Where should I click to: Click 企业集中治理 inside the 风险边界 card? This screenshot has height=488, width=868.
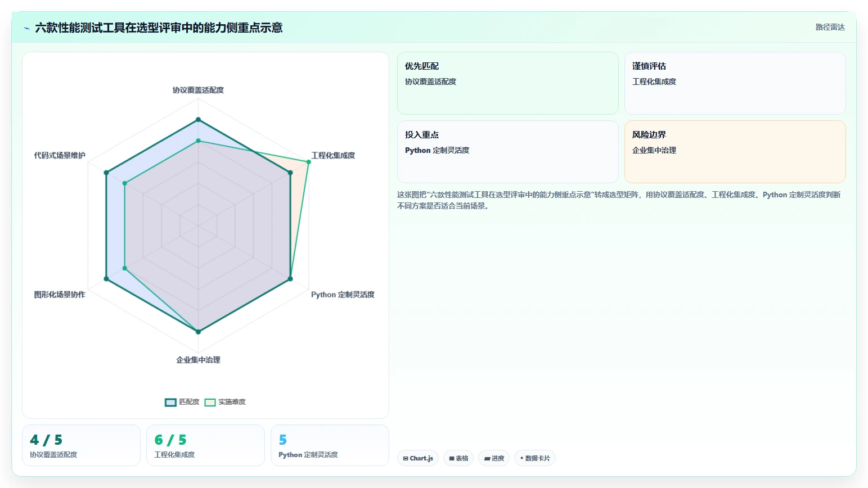click(654, 150)
